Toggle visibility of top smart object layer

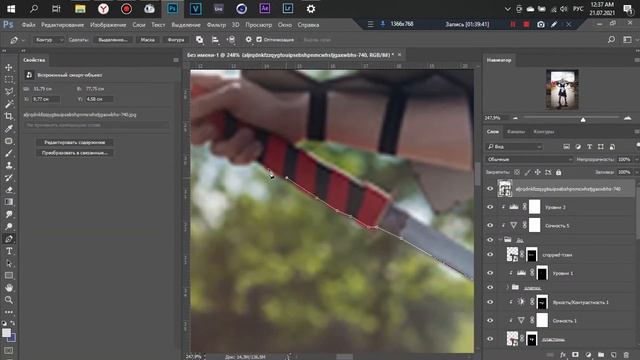(490, 189)
